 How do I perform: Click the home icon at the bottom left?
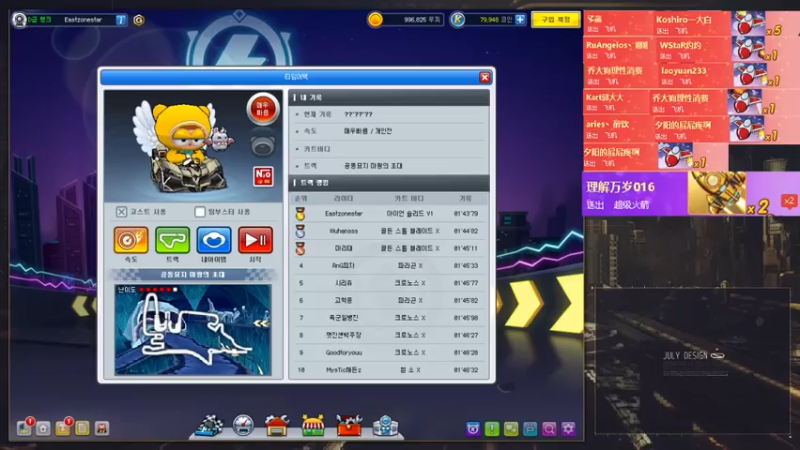point(43,429)
